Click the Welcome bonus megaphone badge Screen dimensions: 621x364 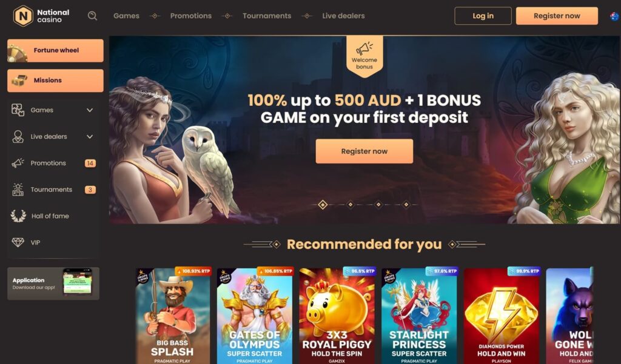pyautogui.click(x=364, y=56)
